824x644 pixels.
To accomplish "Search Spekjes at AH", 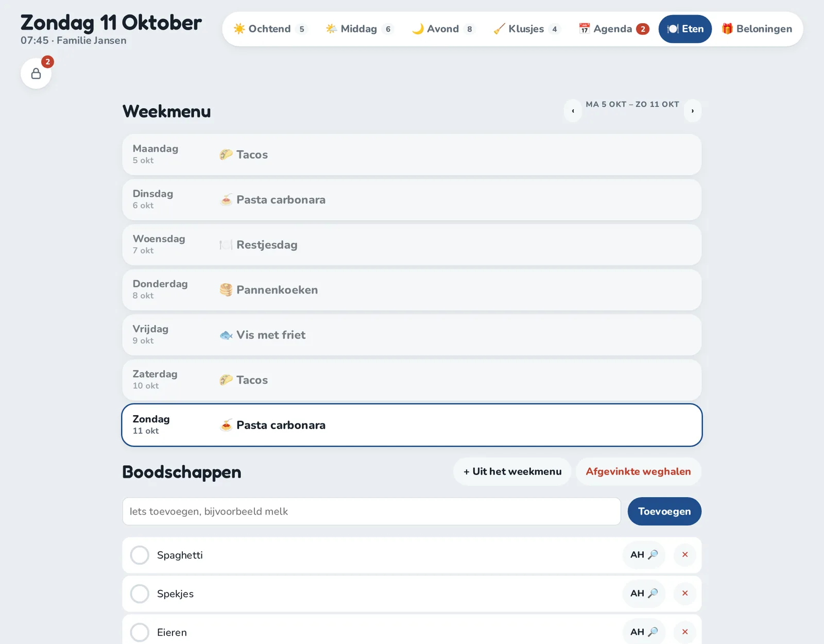I will point(644,594).
